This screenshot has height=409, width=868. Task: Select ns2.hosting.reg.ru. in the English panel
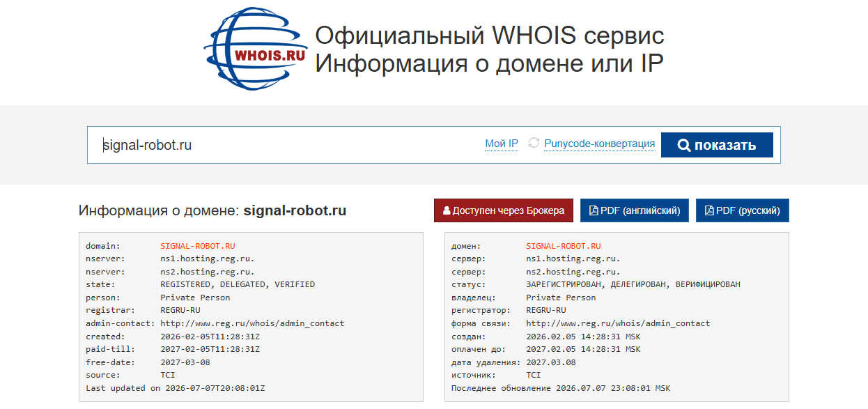[208, 272]
